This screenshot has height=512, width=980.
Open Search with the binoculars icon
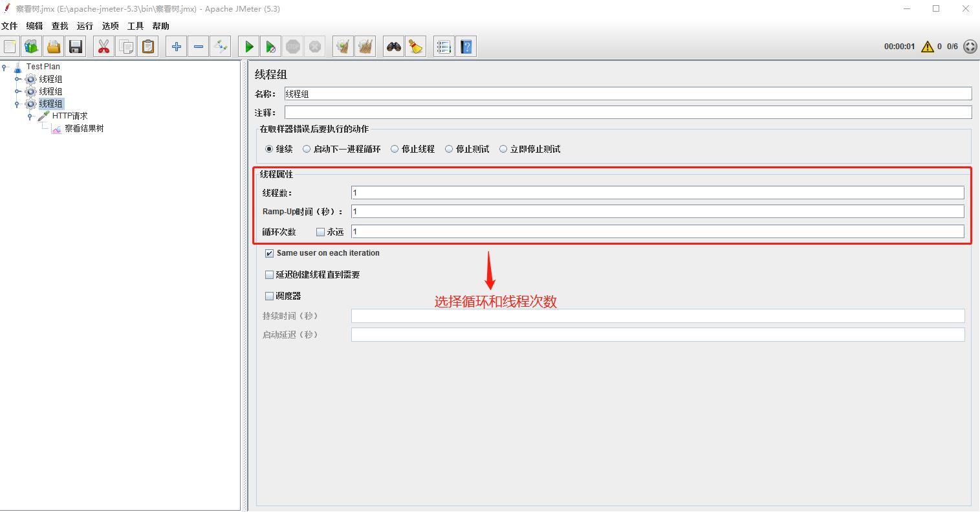[x=393, y=47]
